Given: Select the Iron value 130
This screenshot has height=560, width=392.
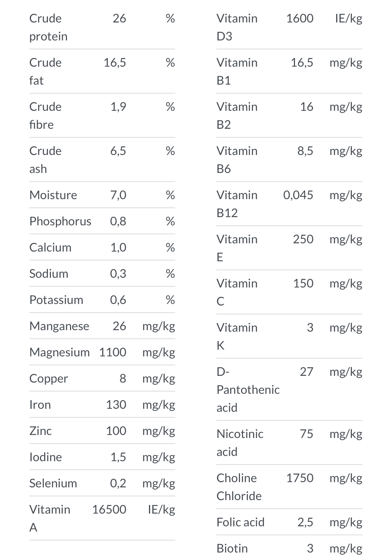Looking at the screenshot, I should (116, 405).
